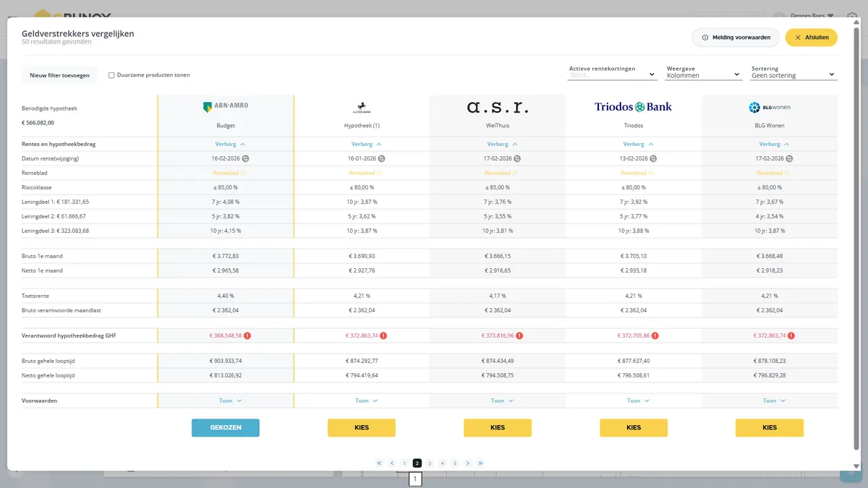The width and height of the screenshot is (868, 488).
Task: Choose a.s.r. WelThuis with its KIES button
Action: coord(498,428)
